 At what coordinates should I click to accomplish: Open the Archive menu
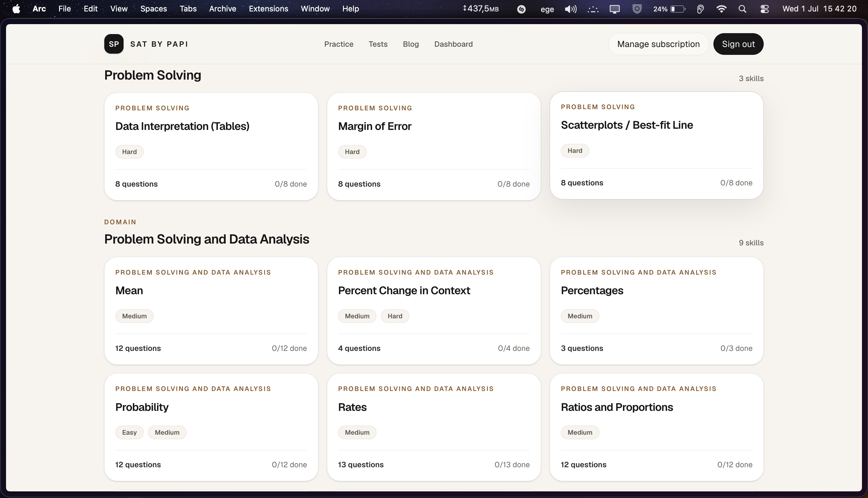(x=222, y=9)
